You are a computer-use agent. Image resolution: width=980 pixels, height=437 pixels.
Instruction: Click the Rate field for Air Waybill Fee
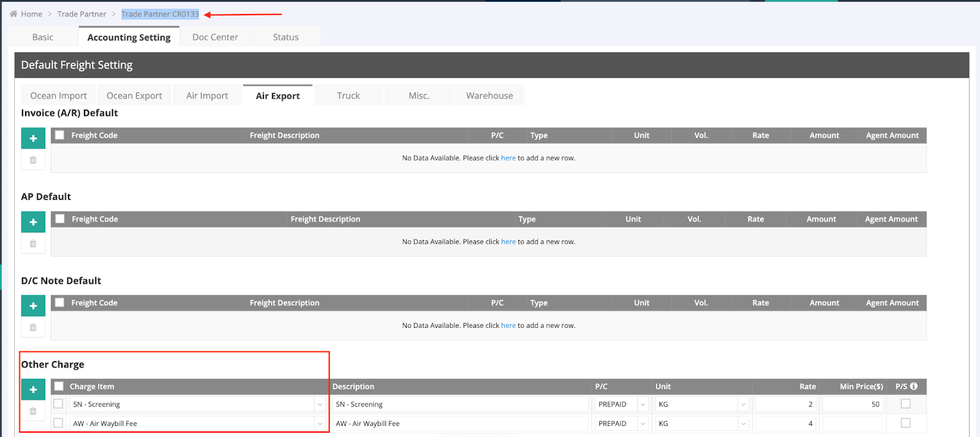(785, 424)
